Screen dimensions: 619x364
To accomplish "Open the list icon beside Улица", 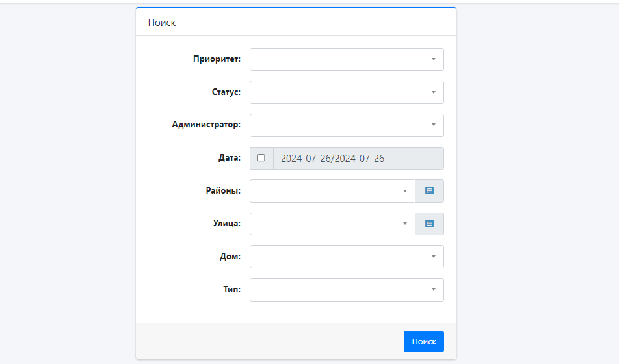I will (x=429, y=224).
